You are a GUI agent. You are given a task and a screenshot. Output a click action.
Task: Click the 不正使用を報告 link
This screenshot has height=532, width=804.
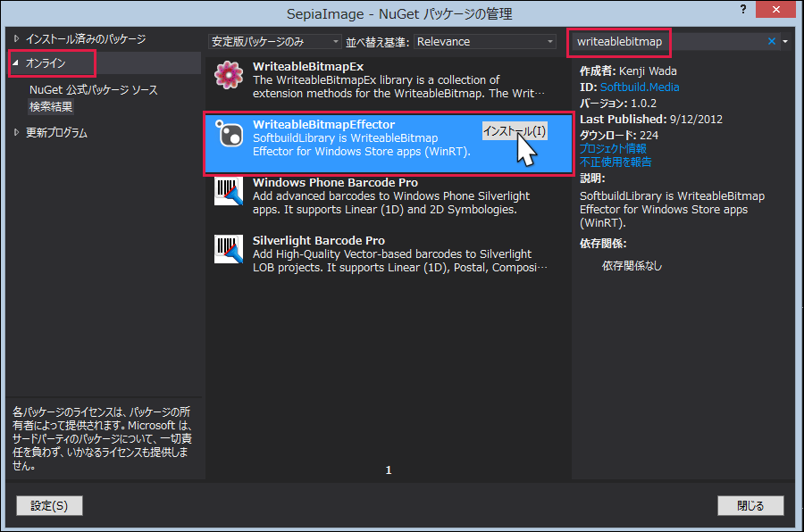[x=616, y=162]
